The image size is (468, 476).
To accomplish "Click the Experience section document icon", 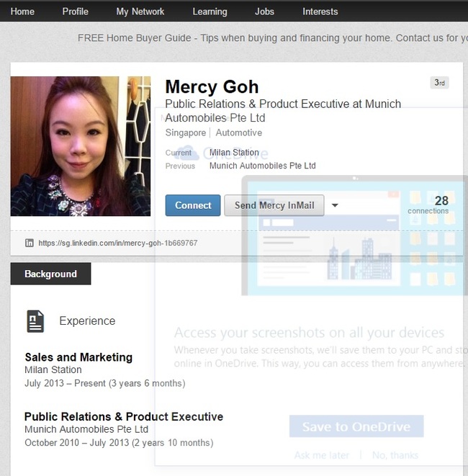I will tap(35, 321).
